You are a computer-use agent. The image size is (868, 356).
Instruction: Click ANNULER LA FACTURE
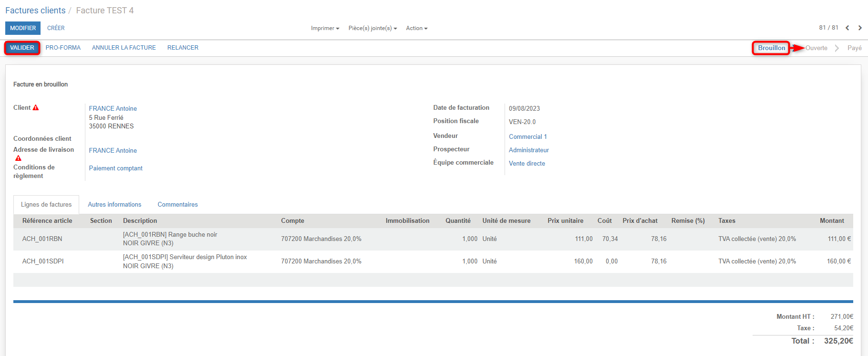[124, 48]
